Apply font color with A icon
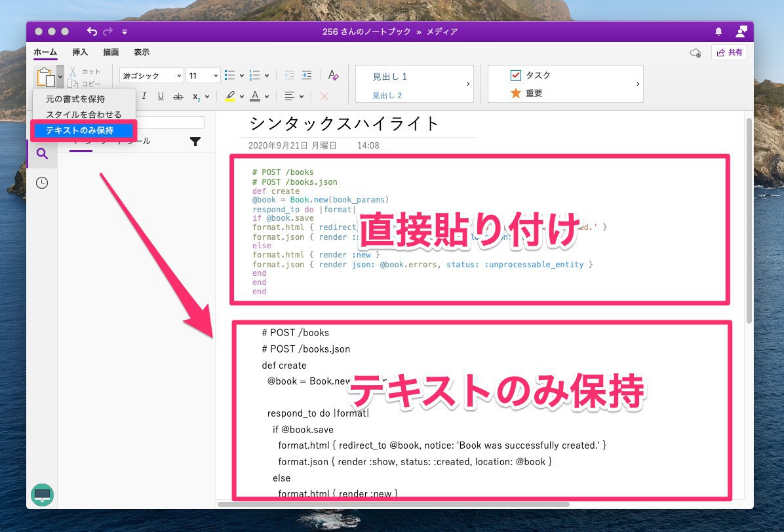The height and width of the screenshot is (532, 784). 255,96
